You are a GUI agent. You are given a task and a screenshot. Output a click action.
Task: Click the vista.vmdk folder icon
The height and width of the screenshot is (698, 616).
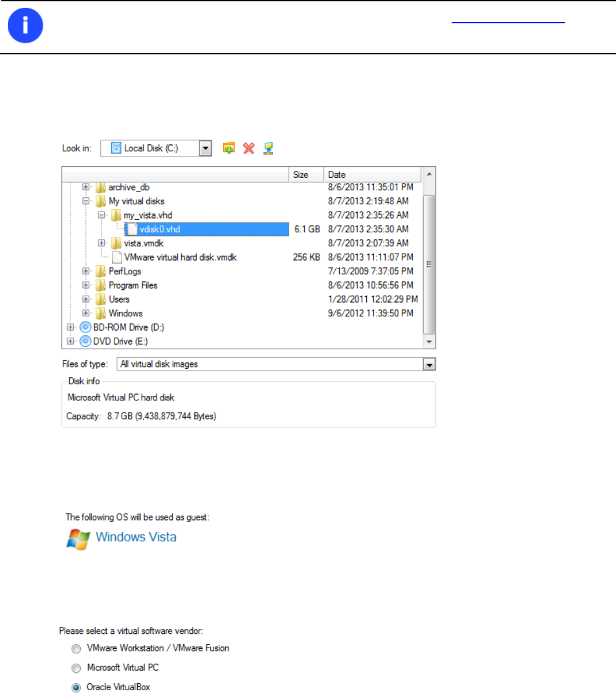pos(116,243)
